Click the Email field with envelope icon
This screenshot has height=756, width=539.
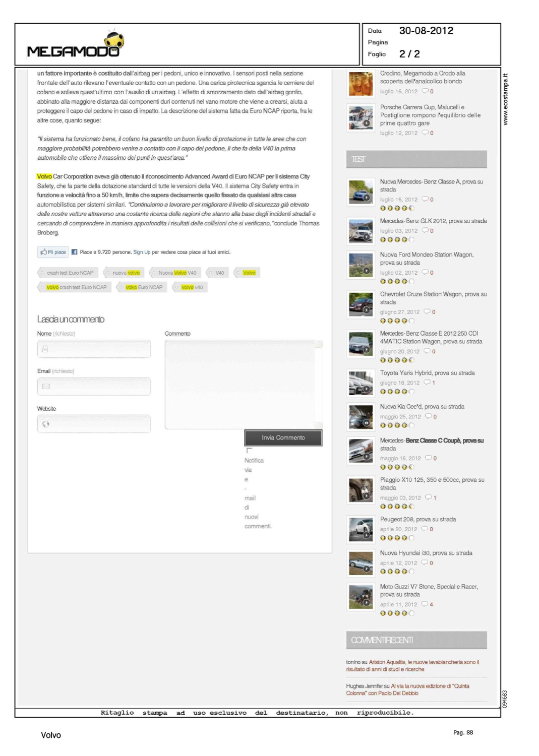[94, 387]
